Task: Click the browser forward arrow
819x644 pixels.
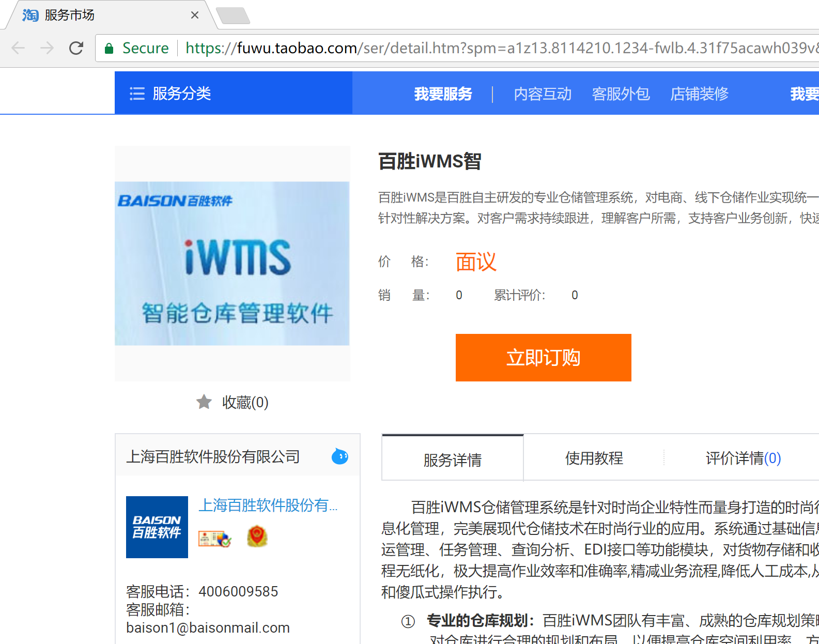Action: pos(47,48)
